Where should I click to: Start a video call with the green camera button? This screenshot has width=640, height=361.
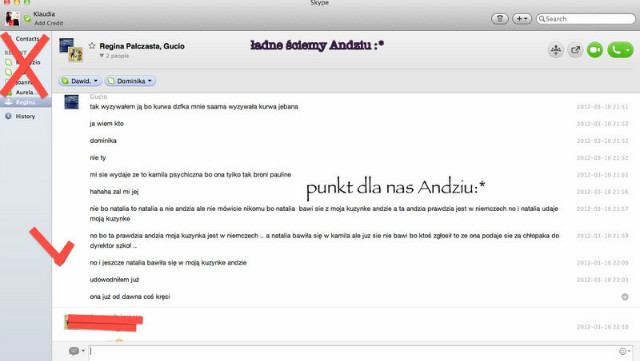[x=595, y=50]
